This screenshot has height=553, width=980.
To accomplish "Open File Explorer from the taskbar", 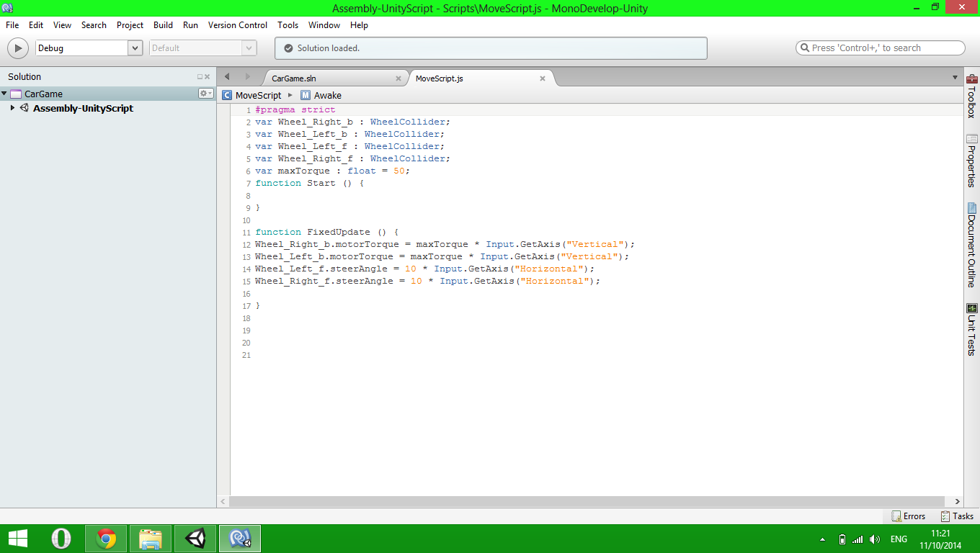I will click(151, 539).
